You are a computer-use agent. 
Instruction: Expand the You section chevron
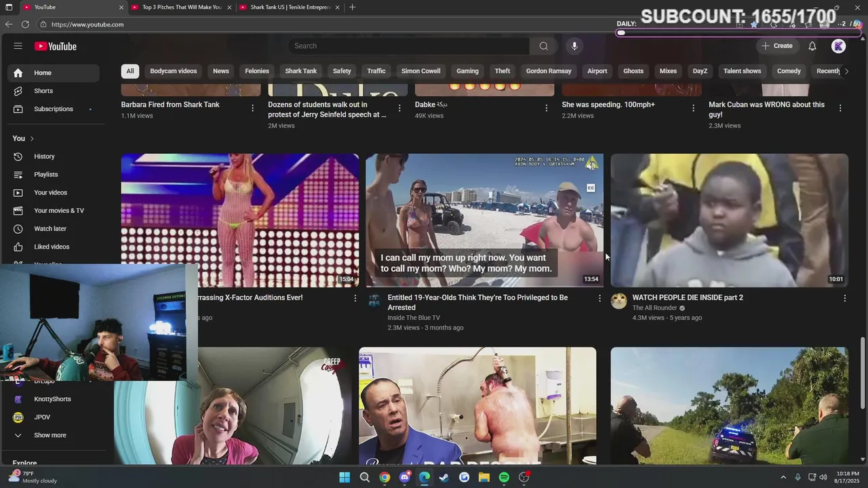32,138
